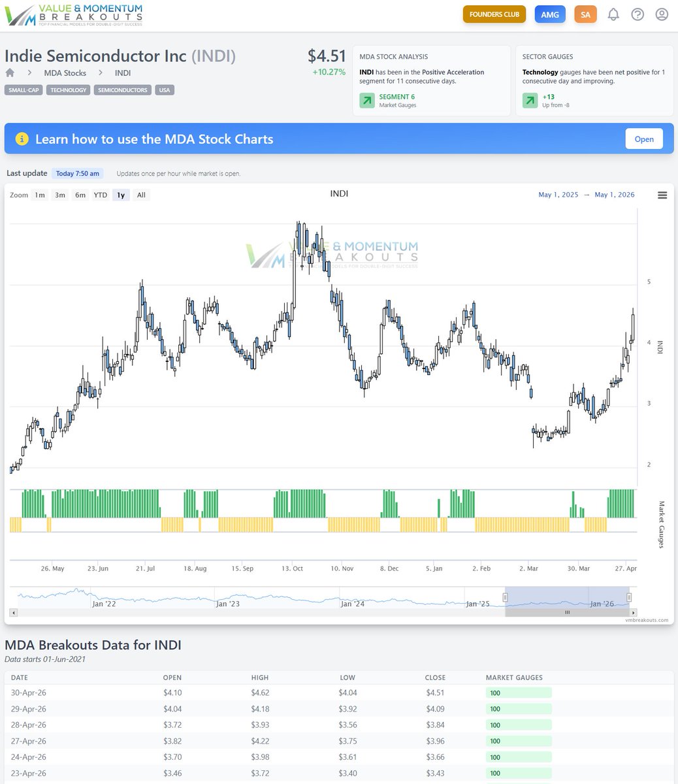Open the notifications bell icon

point(613,14)
